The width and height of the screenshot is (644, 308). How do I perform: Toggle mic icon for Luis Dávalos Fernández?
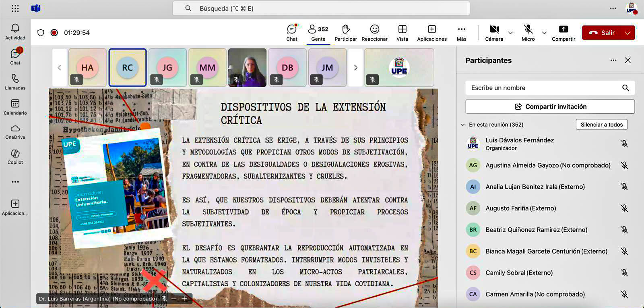(624, 144)
